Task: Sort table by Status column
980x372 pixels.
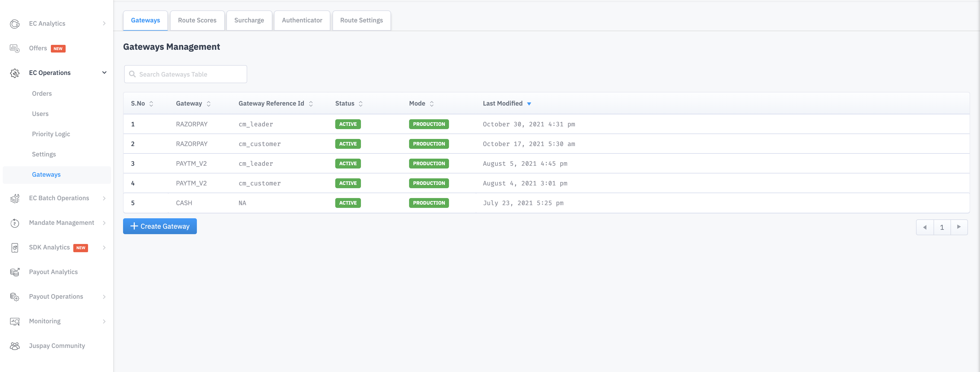Action: coord(360,103)
